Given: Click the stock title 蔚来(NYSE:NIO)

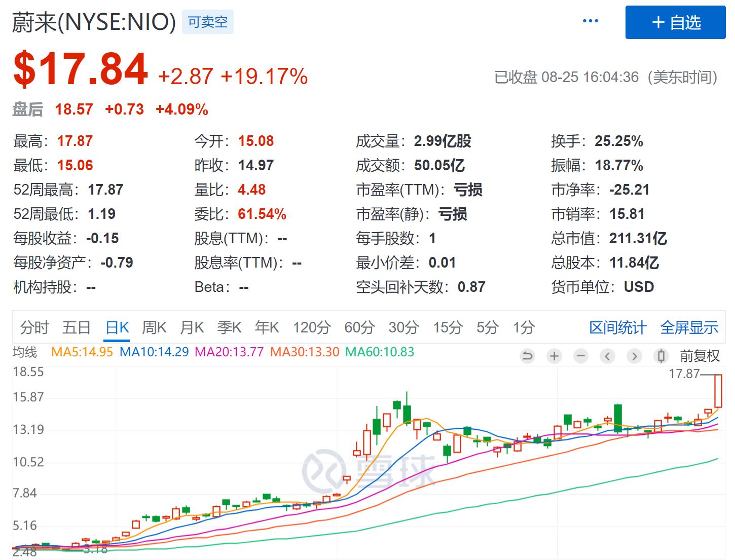Looking at the screenshot, I should (94, 22).
